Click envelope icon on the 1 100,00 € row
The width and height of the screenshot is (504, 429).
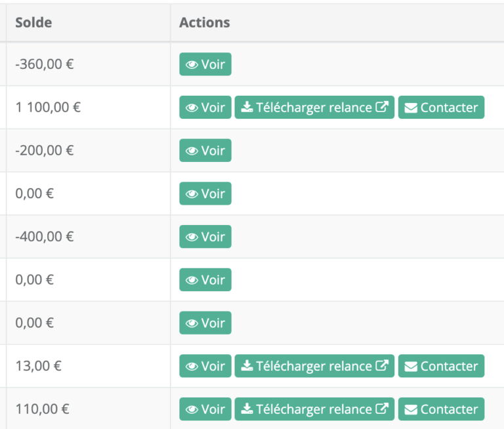[x=411, y=108]
